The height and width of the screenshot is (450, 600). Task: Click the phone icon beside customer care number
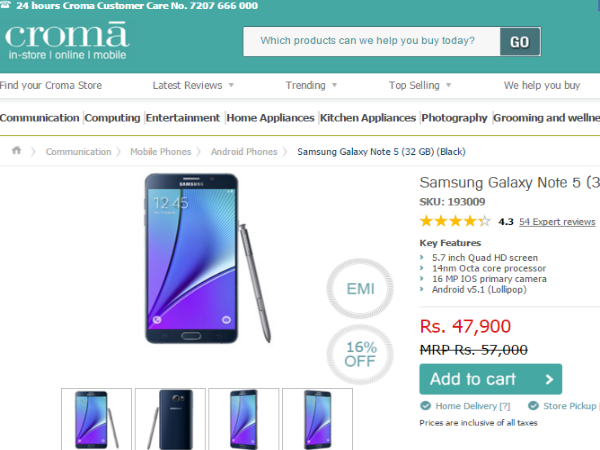click(x=6, y=6)
